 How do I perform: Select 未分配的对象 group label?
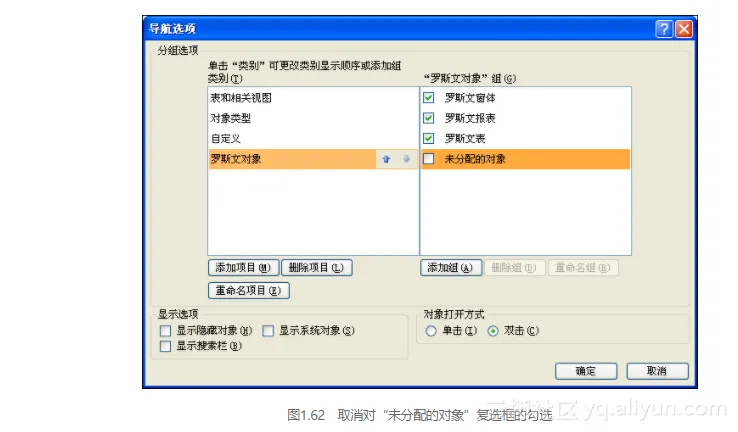tap(475, 159)
